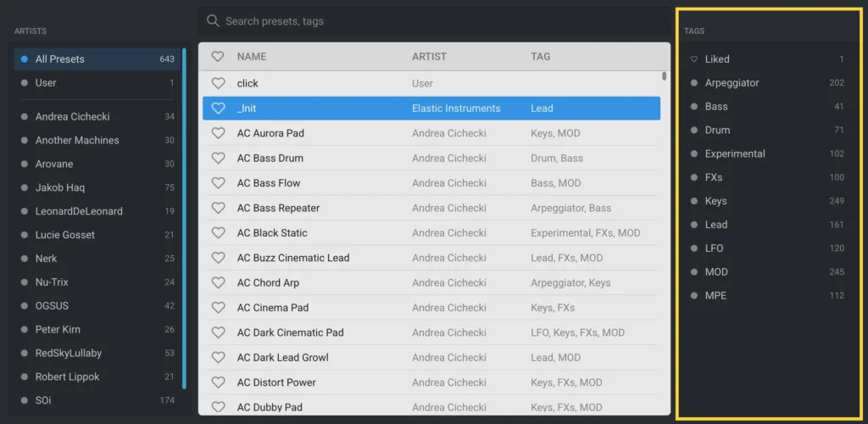Sort presets by NAME column header

coord(252,57)
